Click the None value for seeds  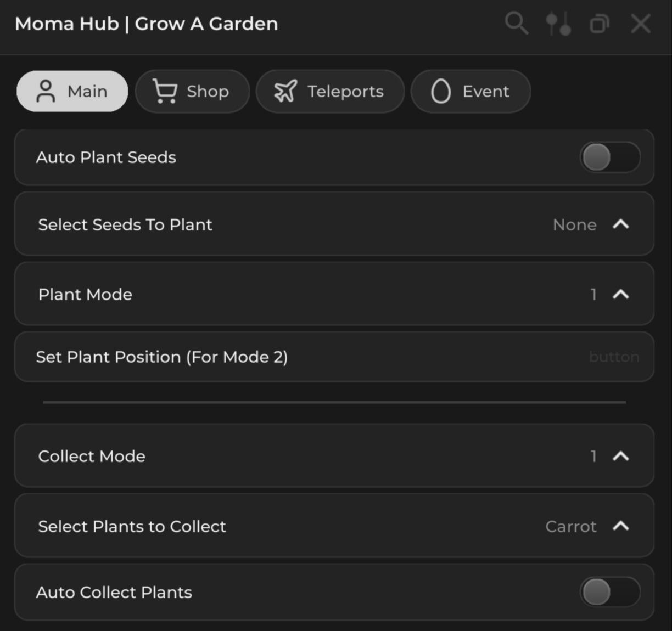[574, 225]
